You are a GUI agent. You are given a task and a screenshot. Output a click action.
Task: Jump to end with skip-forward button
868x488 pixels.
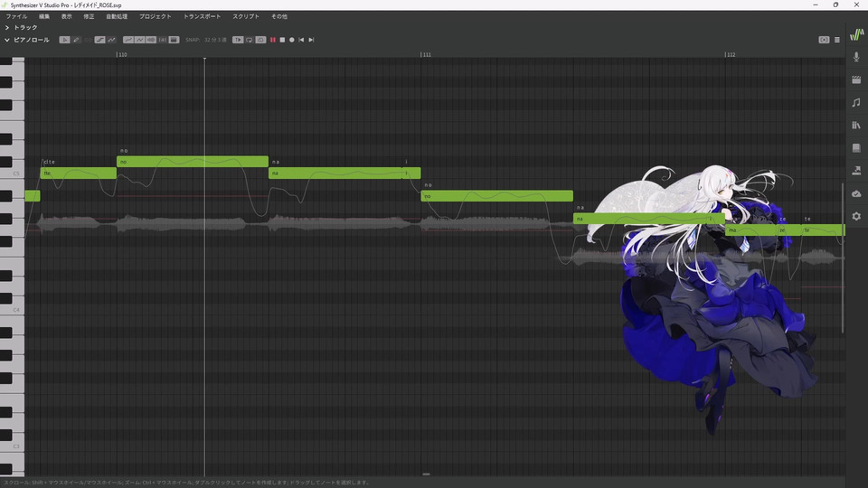311,40
